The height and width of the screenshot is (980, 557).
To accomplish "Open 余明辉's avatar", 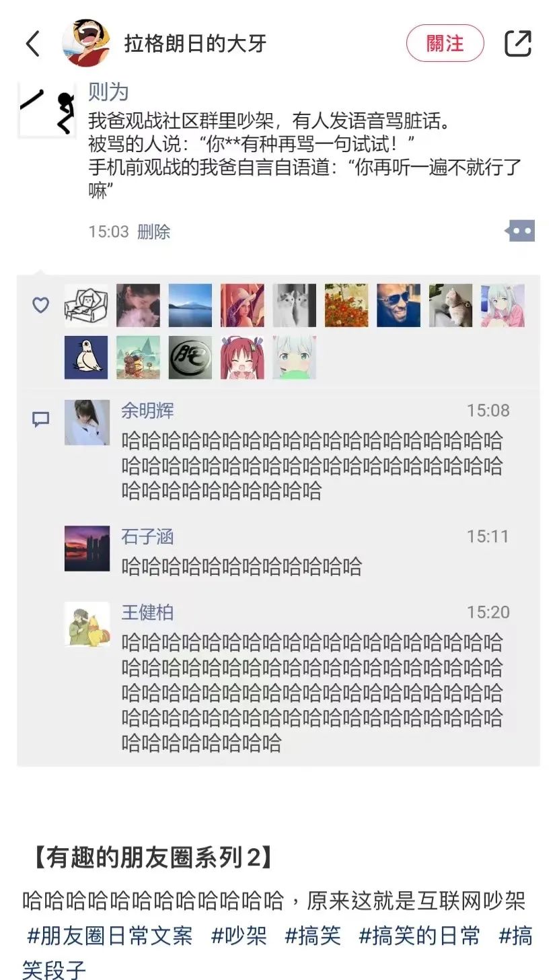I will point(87,423).
